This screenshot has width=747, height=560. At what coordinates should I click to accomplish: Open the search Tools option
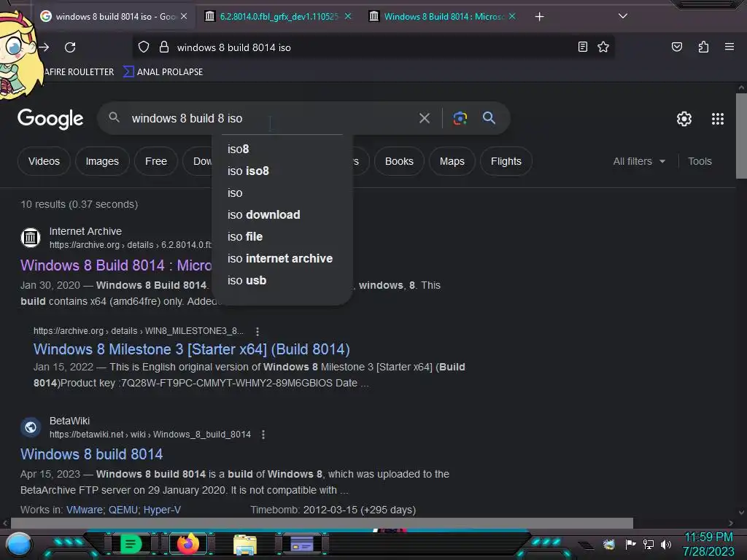[700, 161]
